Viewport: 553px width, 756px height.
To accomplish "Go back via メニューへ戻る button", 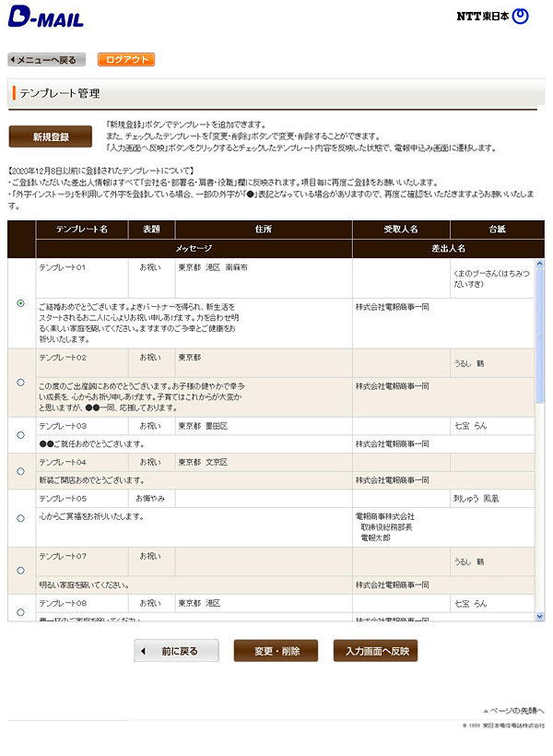I will click(x=47, y=60).
